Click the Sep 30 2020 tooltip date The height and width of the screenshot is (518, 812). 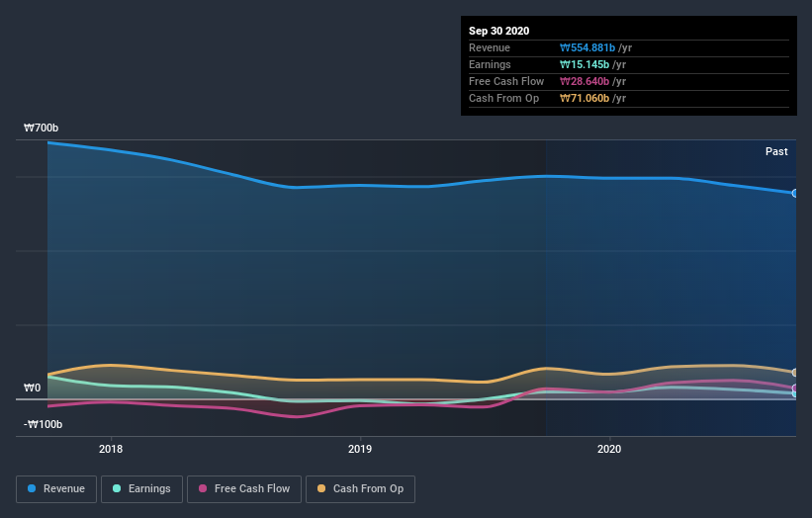(x=498, y=31)
